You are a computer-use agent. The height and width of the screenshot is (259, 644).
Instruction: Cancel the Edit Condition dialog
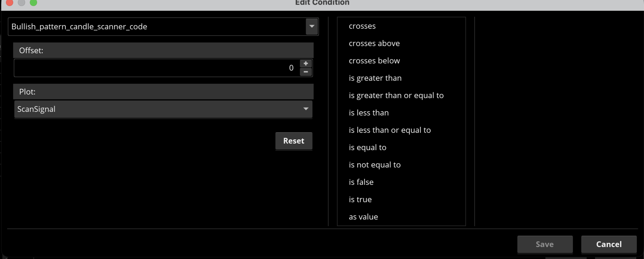[609, 244]
